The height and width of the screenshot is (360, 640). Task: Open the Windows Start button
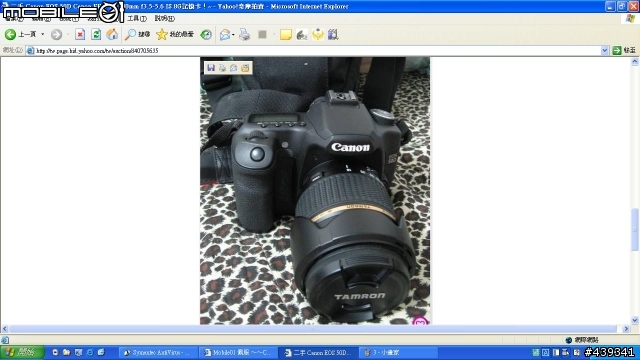click(22, 352)
